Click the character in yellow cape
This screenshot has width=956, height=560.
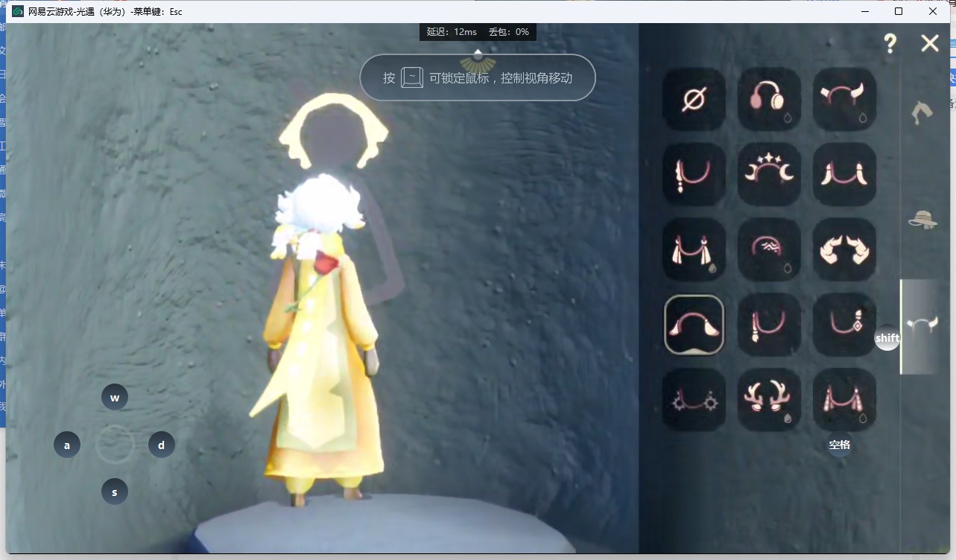pyautogui.click(x=320, y=339)
